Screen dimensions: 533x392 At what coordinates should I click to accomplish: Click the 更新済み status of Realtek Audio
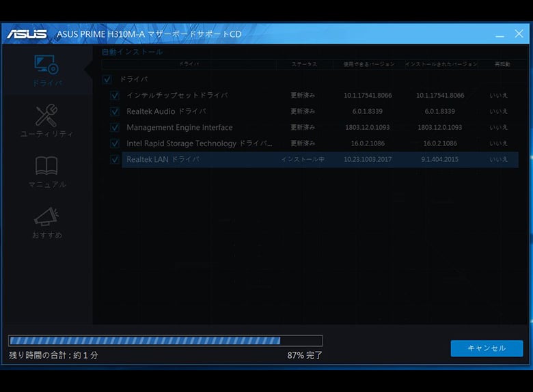click(x=303, y=111)
